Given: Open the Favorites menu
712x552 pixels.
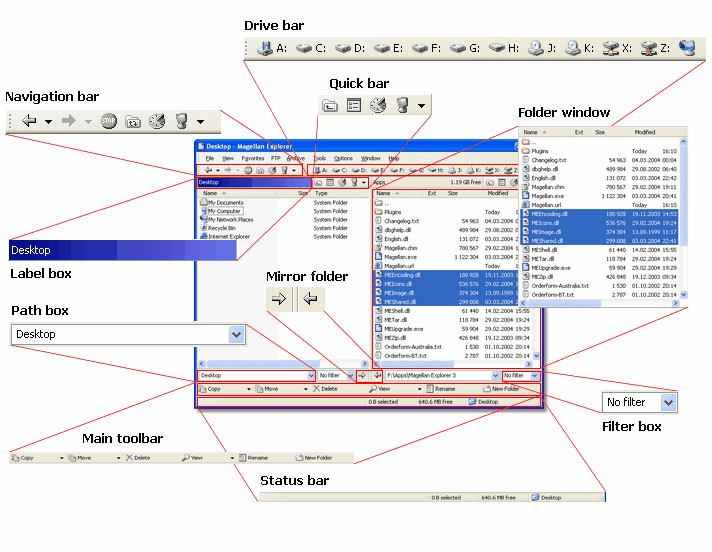Looking at the screenshot, I should coord(253,158).
